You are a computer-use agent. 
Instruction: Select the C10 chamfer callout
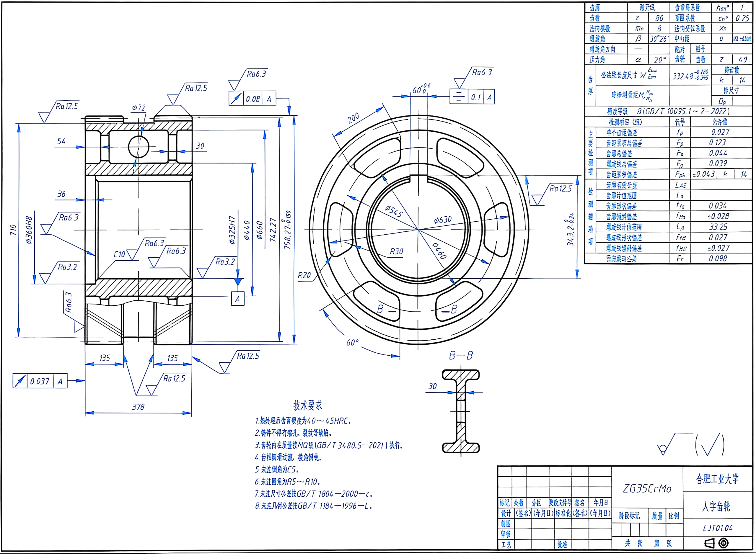pos(119,254)
